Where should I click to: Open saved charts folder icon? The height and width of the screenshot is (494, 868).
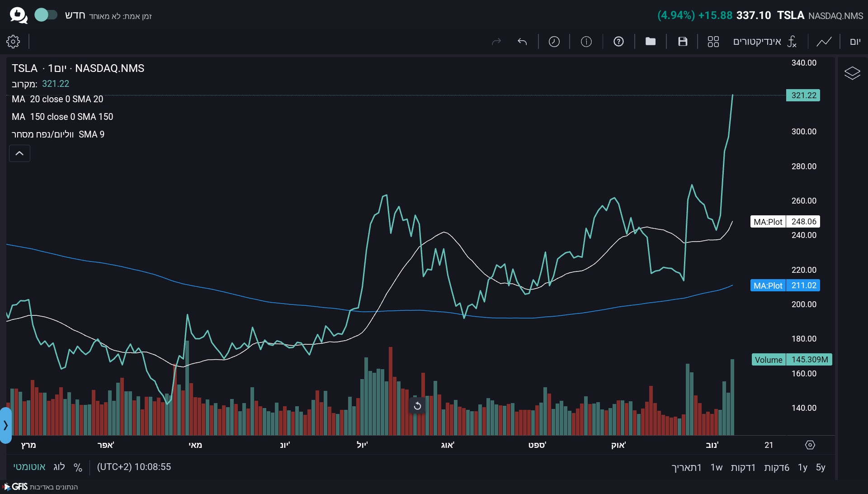pos(650,42)
